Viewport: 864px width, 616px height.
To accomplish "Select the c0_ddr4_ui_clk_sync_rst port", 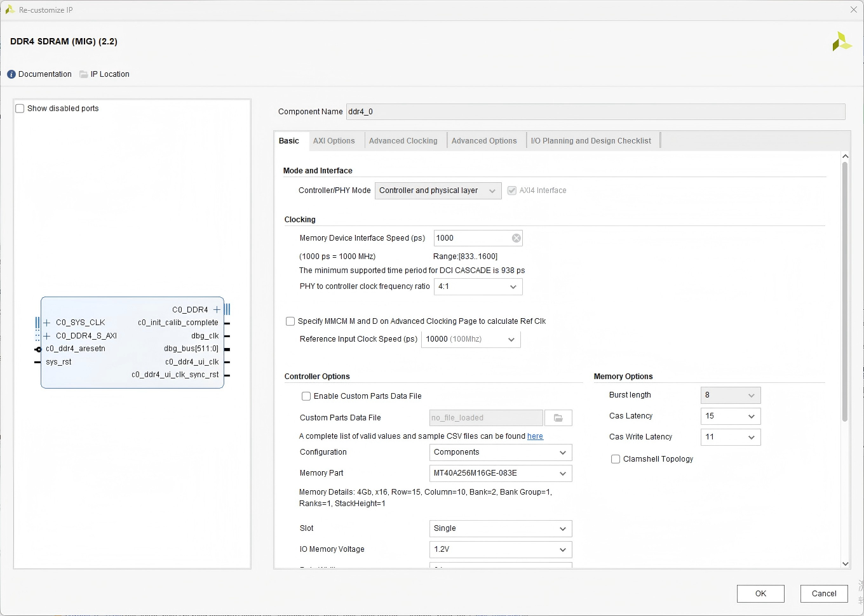I will click(175, 375).
